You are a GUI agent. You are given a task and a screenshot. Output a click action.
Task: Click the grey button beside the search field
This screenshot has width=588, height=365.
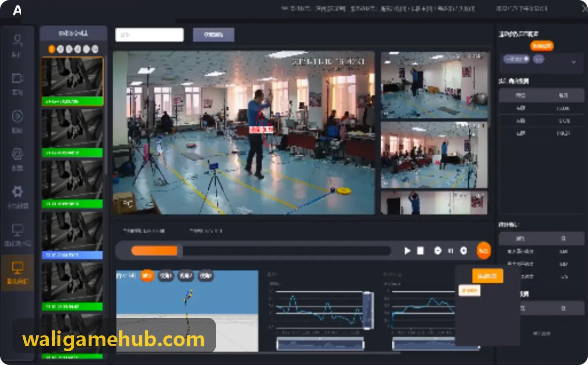pos(213,35)
